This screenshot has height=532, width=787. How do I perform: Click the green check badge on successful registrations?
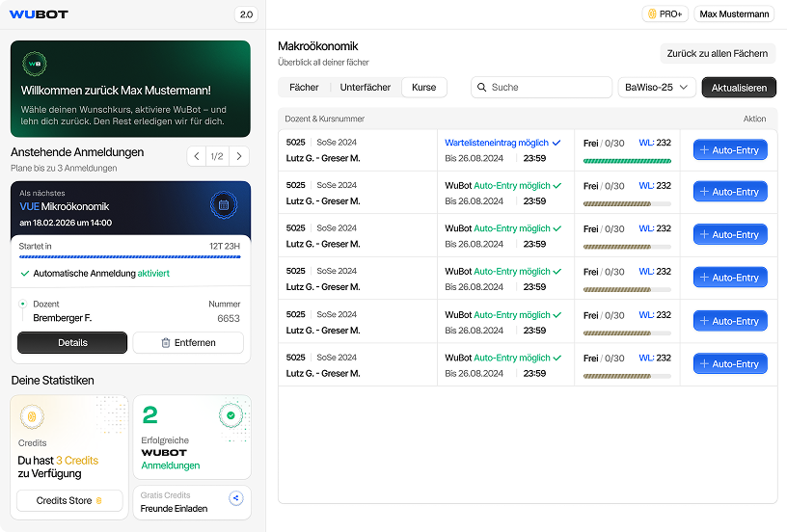click(231, 415)
